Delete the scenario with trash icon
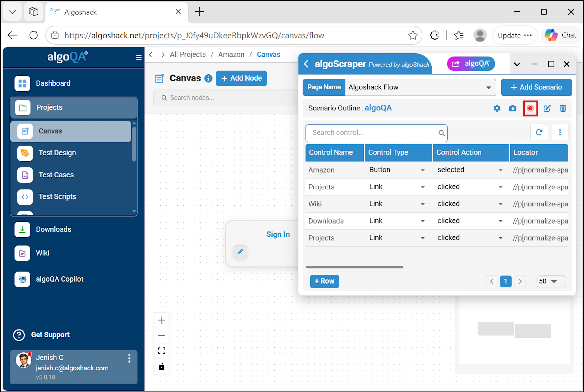This screenshot has width=584, height=392. tap(563, 108)
